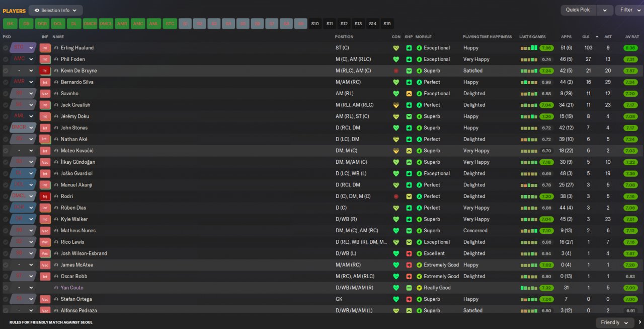
Task: Toggle the picked checkmark for Kevin De Bruyne
Action: click(x=6, y=71)
